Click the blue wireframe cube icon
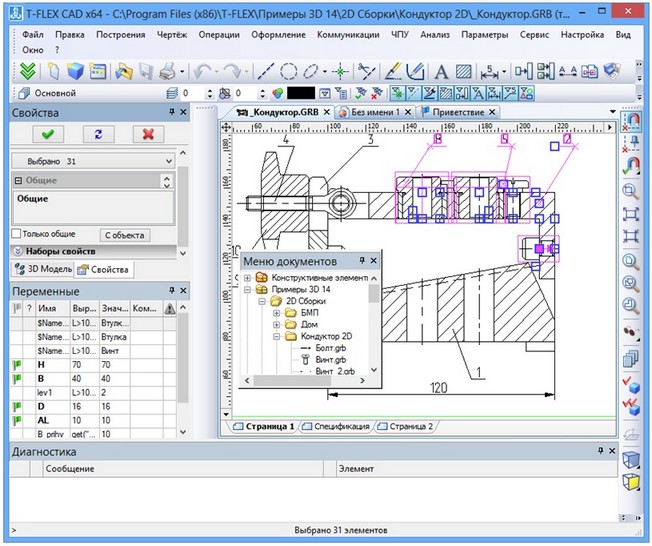The image size is (652, 546). [631, 460]
